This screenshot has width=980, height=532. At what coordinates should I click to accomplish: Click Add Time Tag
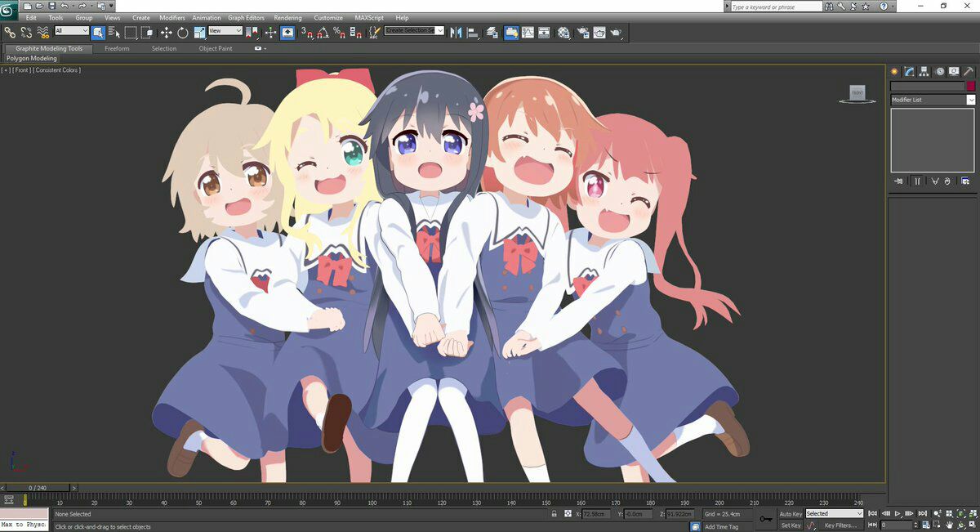coord(721,527)
